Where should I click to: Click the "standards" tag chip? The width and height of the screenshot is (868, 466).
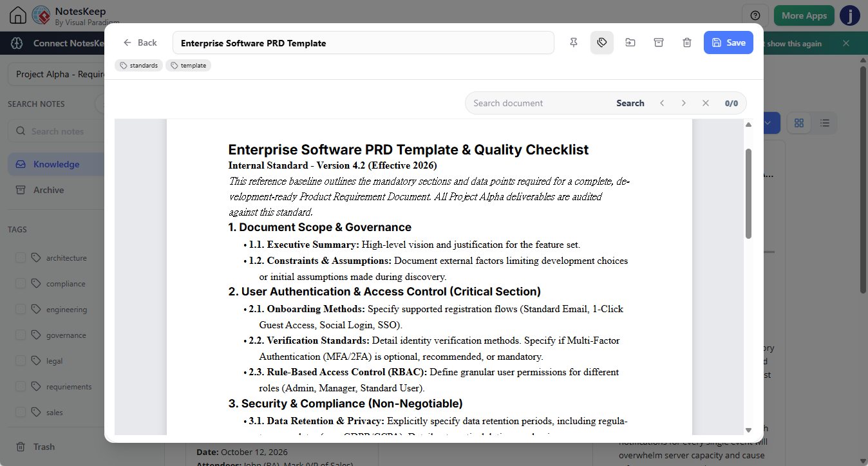coord(139,66)
